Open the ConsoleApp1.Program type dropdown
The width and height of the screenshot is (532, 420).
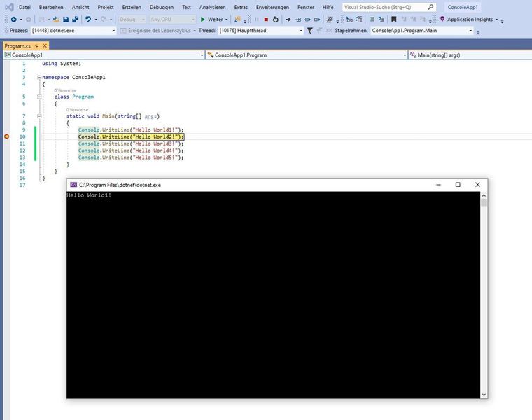(x=307, y=55)
